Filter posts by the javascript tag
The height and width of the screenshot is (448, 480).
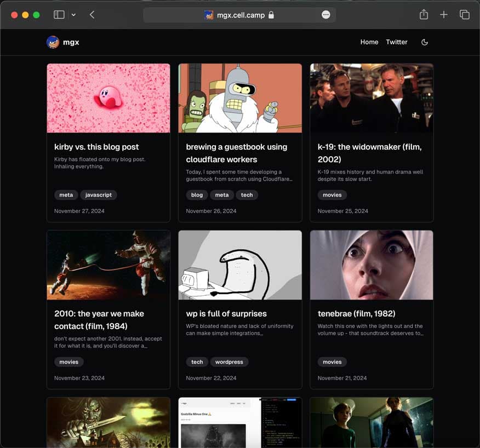[99, 194]
